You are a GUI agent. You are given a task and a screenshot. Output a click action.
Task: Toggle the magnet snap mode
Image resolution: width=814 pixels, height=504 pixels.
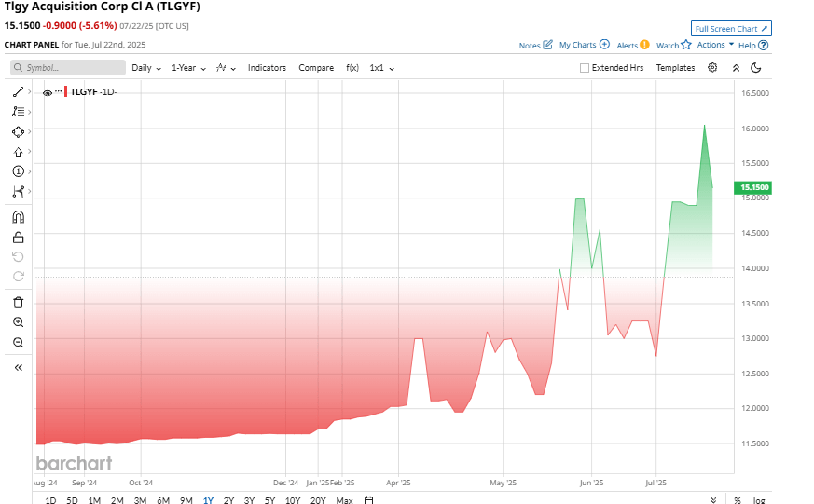(x=18, y=217)
